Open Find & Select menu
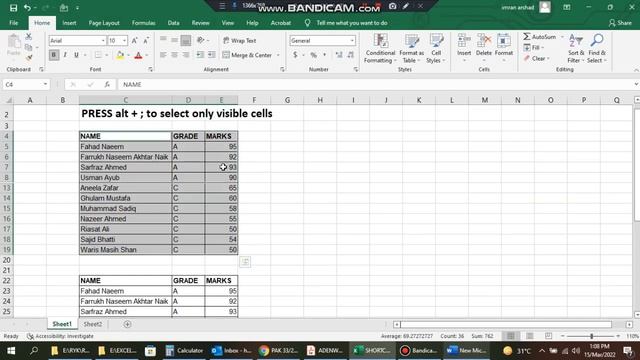Screen dimensions: 640x360 597,49
